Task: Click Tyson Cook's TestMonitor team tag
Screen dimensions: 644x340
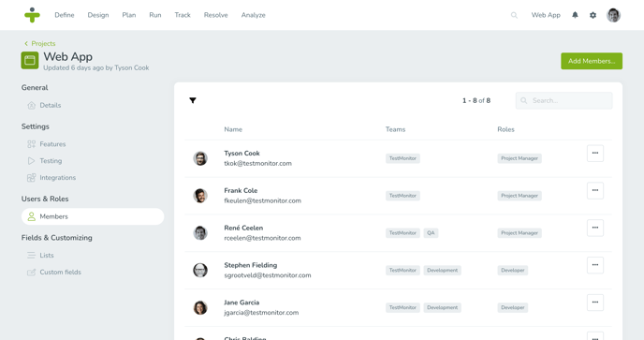Action: [x=402, y=158]
